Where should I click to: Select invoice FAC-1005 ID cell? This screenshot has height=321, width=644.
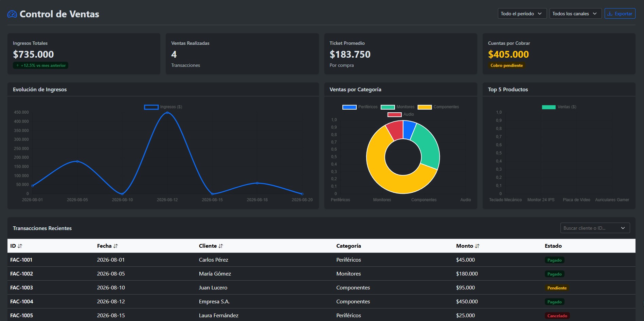tap(22, 316)
